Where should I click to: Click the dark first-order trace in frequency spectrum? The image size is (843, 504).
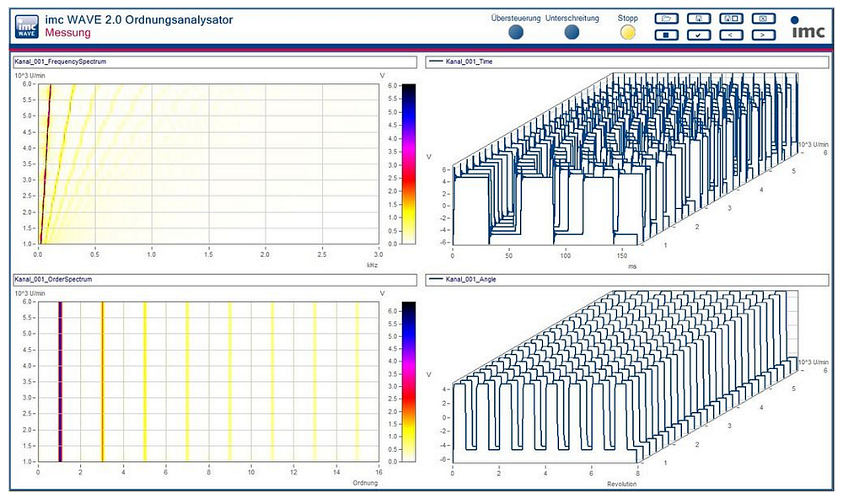coord(46,164)
